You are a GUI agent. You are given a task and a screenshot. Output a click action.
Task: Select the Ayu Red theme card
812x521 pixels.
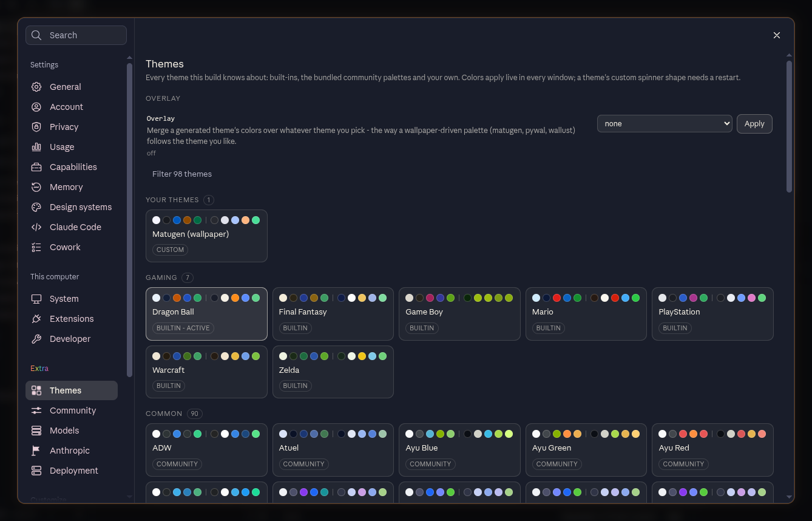point(712,450)
